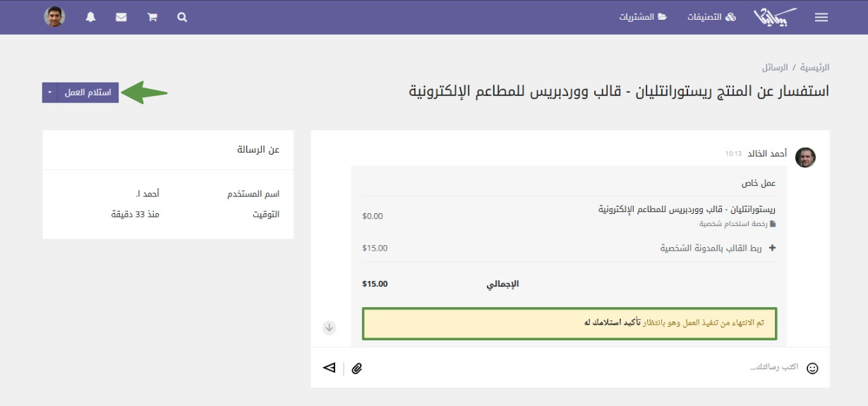Open product link ريستورانتليان in the order
This screenshot has height=406, width=868.
click(687, 210)
